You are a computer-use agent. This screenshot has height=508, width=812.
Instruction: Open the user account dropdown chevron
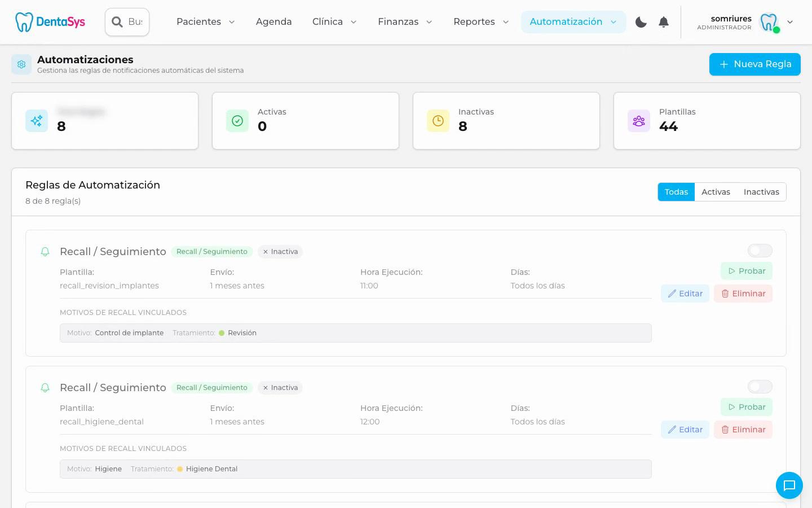pyautogui.click(x=790, y=22)
